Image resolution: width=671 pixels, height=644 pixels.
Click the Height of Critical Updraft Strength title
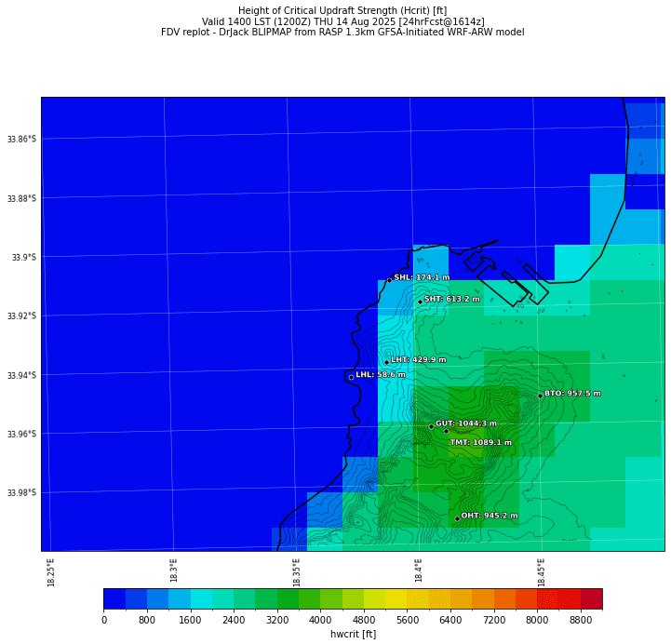tap(342, 10)
